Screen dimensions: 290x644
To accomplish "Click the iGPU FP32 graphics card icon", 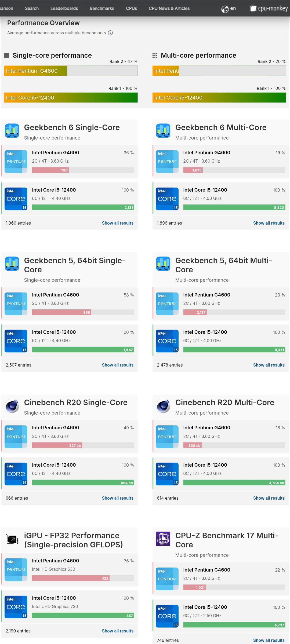I will (x=12, y=539).
